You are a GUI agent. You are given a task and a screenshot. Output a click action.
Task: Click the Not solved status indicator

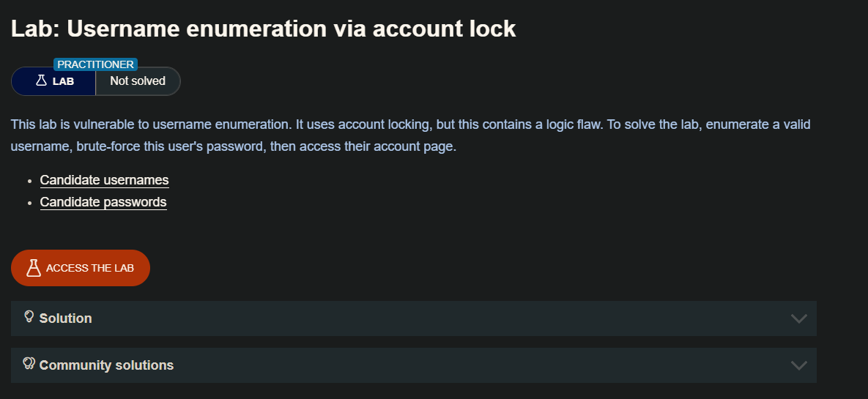coord(138,81)
